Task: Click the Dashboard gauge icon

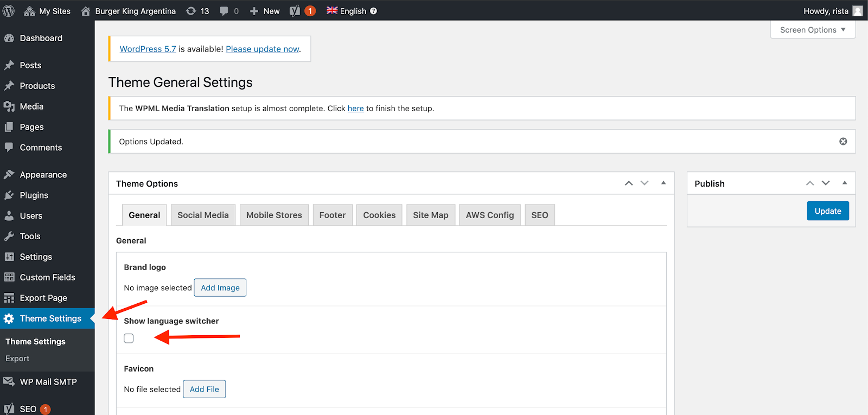Action: click(x=9, y=38)
